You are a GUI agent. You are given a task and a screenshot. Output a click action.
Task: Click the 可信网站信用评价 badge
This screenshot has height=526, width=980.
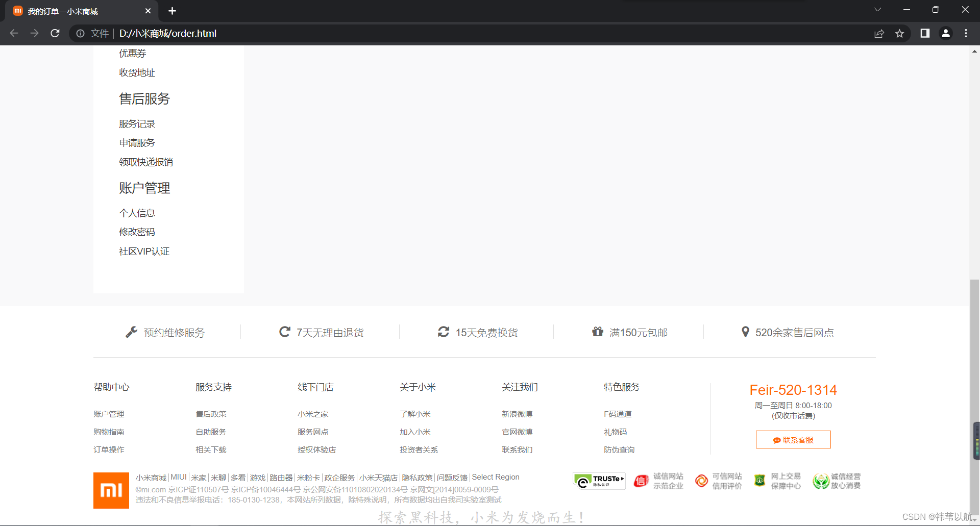(719, 481)
